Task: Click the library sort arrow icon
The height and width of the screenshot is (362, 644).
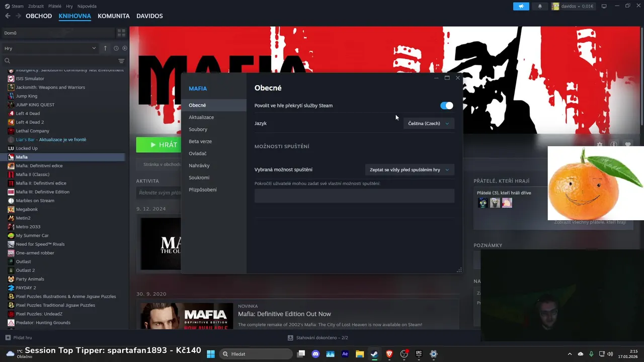Action: [105, 48]
